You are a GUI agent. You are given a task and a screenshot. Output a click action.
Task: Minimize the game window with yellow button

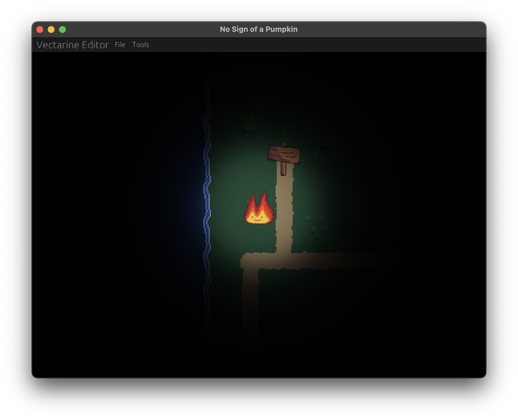pos(51,30)
